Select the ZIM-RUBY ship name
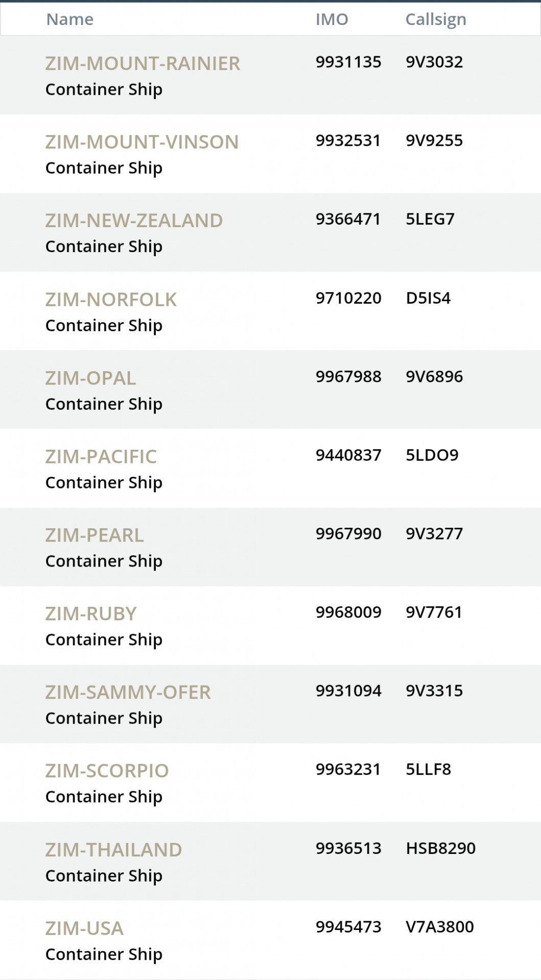This screenshot has width=541, height=980. [91, 614]
